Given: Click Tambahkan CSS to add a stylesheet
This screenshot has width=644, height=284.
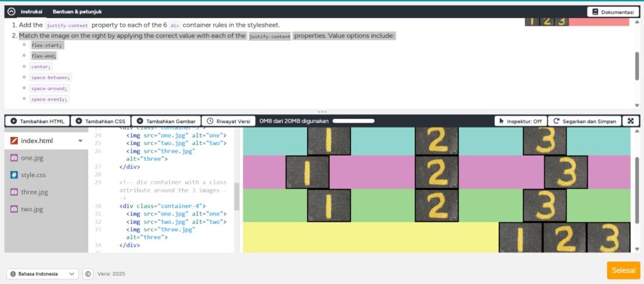Looking at the screenshot, I should [101, 121].
